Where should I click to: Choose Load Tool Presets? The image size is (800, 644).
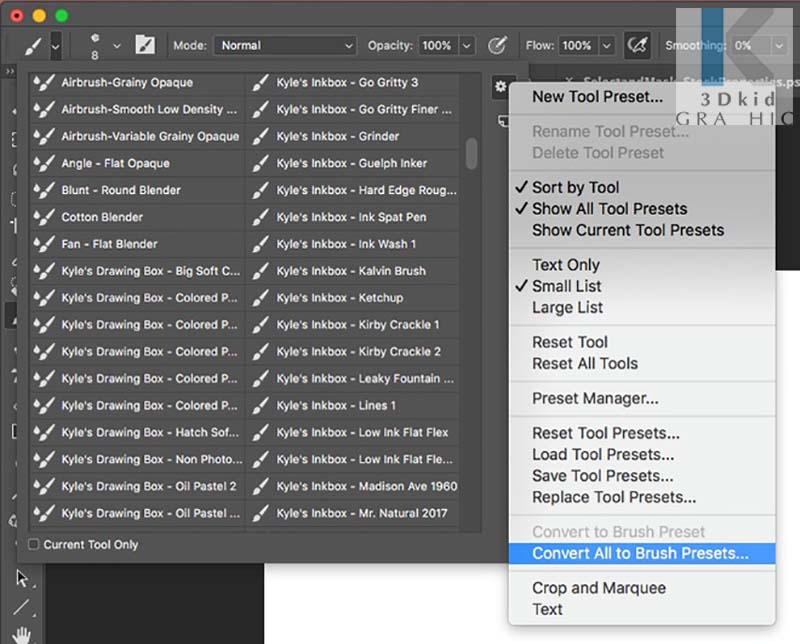click(x=642, y=454)
